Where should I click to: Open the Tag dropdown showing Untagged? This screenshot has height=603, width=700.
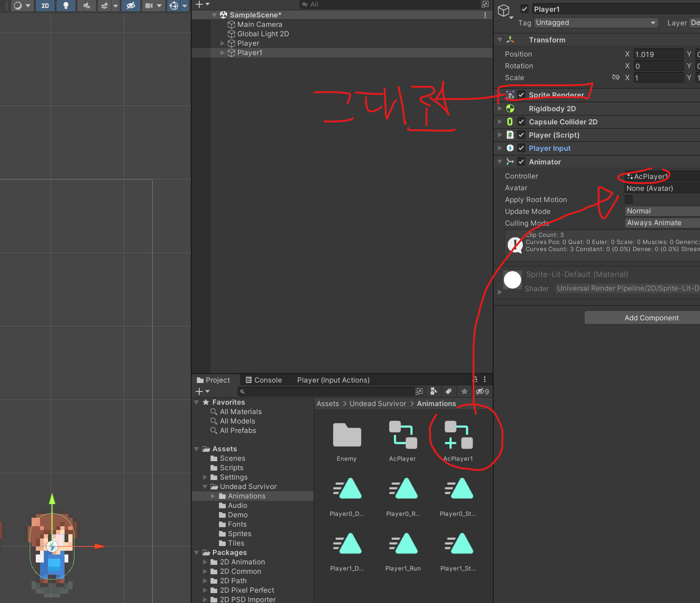(596, 23)
